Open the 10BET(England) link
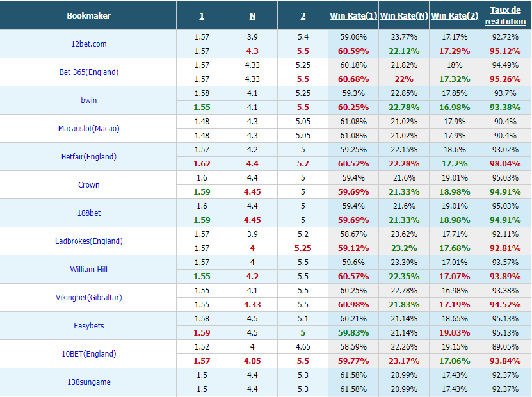 (x=88, y=353)
